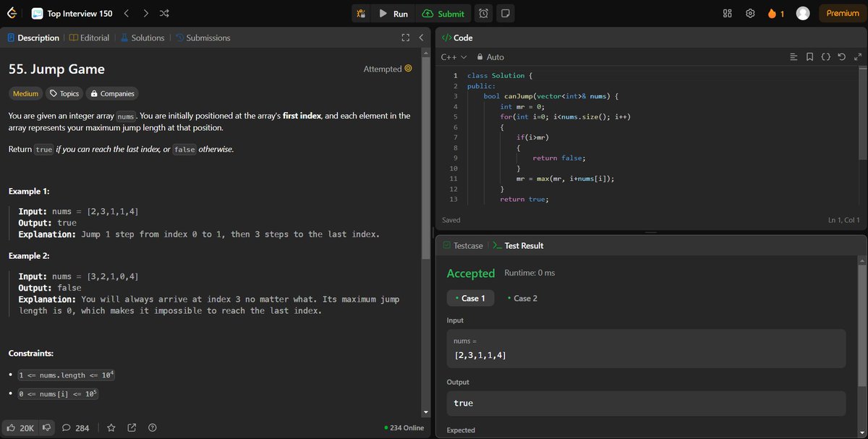Maximize the description panel
The image size is (868, 439).
click(406, 38)
